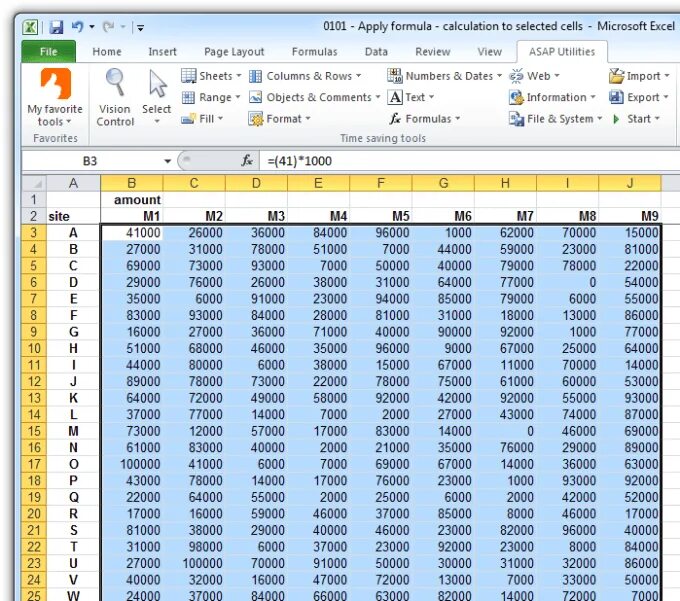The width and height of the screenshot is (680, 601).
Task: Expand the File & System dropdown arrow
Action: (x=600, y=118)
